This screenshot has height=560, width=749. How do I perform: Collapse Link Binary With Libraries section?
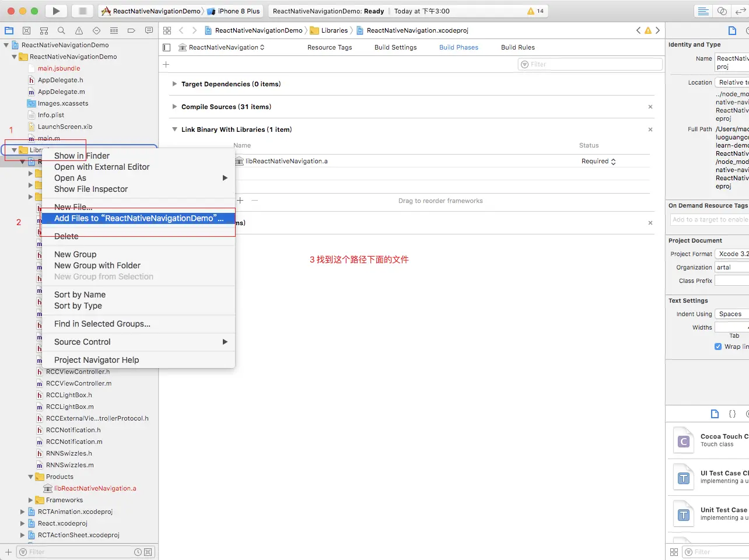pyautogui.click(x=174, y=129)
